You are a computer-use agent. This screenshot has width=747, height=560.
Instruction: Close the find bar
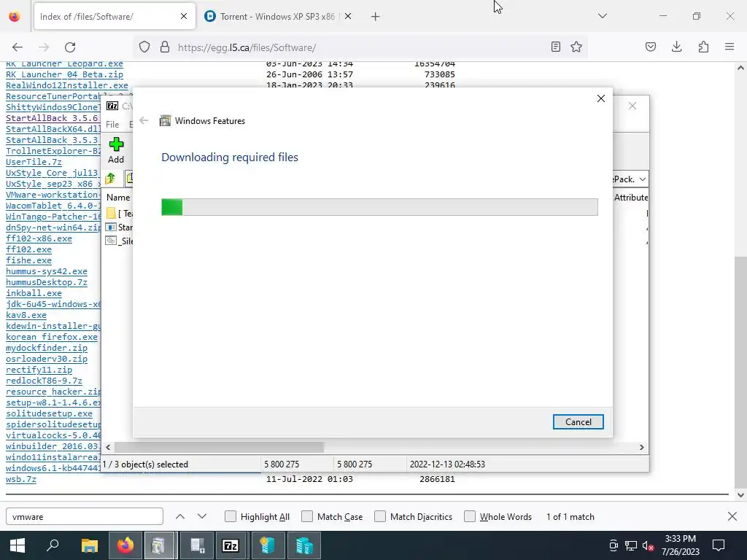tap(732, 516)
